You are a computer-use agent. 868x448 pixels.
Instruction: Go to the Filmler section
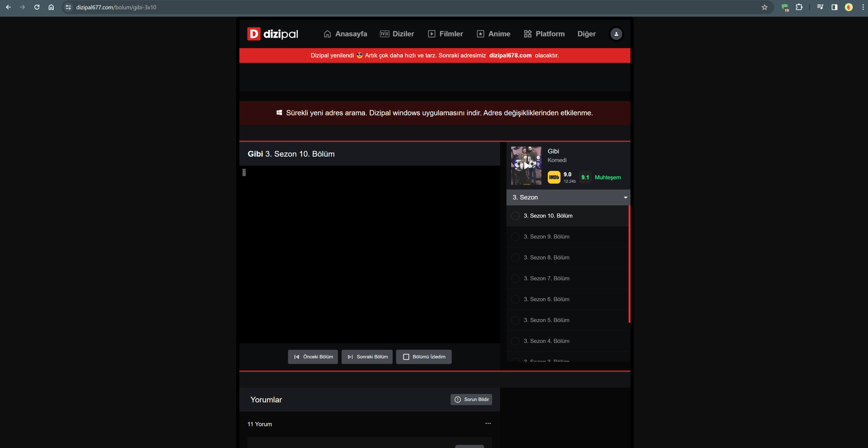[446, 34]
